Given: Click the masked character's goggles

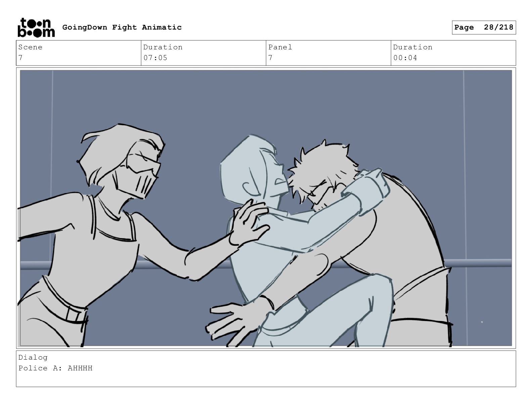Looking at the screenshot, I should (145, 164).
